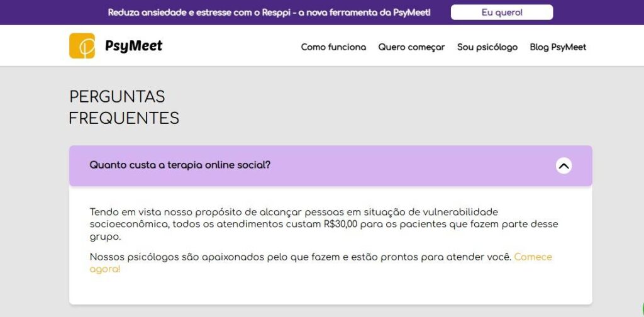Screen dimensions: 644x317
Task: Go to "Quero começar" in navigation
Action: coord(411,47)
